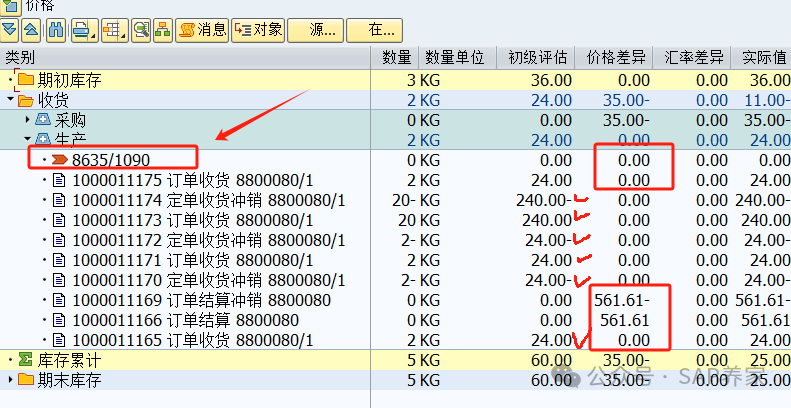Click the Collapse all nodes toolbar icon

[31, 30]
